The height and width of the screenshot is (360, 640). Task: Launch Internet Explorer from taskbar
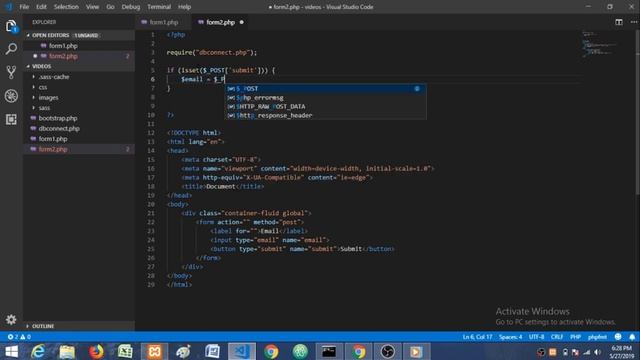[x=38, y=351]
